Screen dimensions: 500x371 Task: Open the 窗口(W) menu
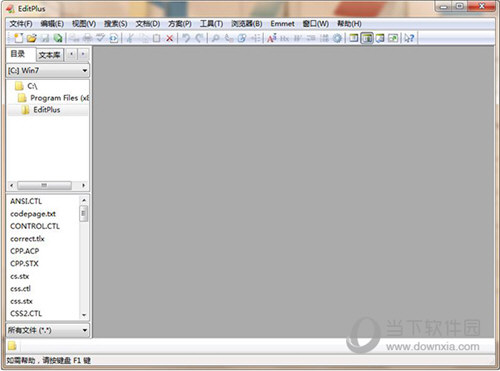point(315,24)
